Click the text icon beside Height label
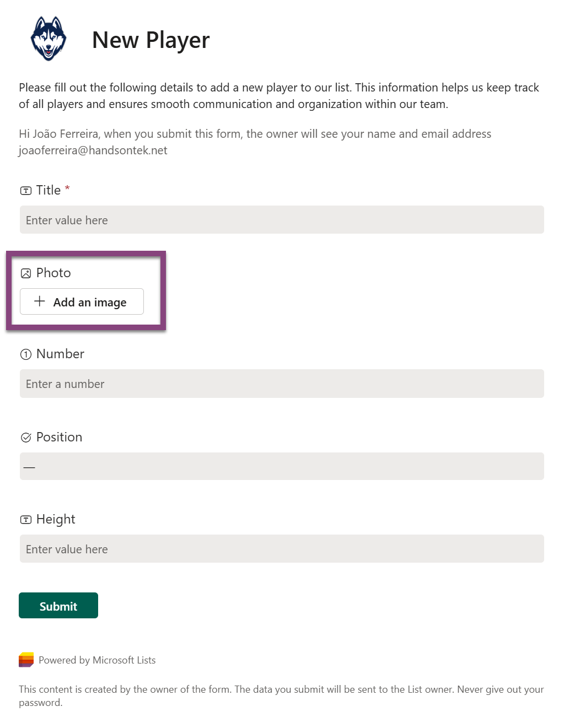The height and width of the screenshot is (728, 564). [x=26, y=520]
